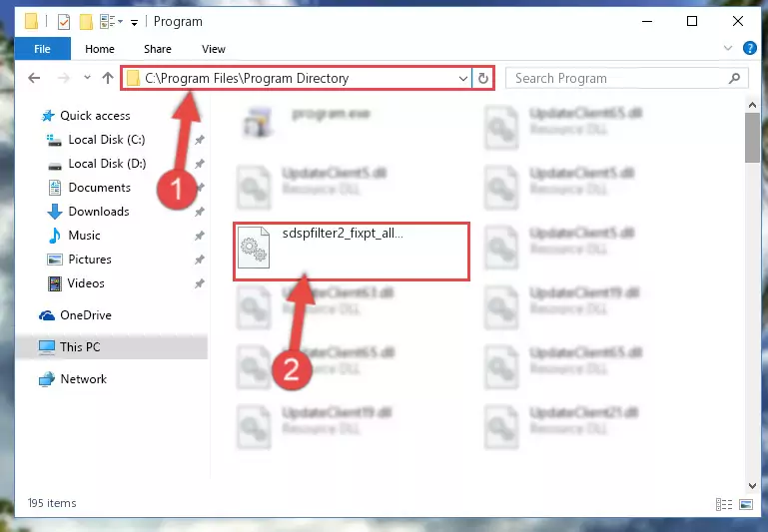Select Network in navigation pane
768x532 pixels.
[83, 379]
